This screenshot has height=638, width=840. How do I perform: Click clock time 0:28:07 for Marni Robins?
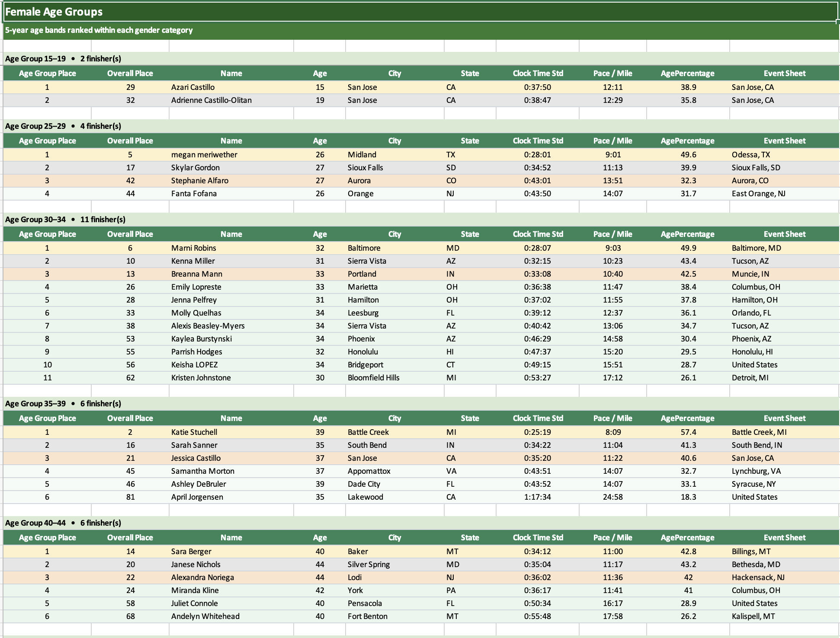537,248
